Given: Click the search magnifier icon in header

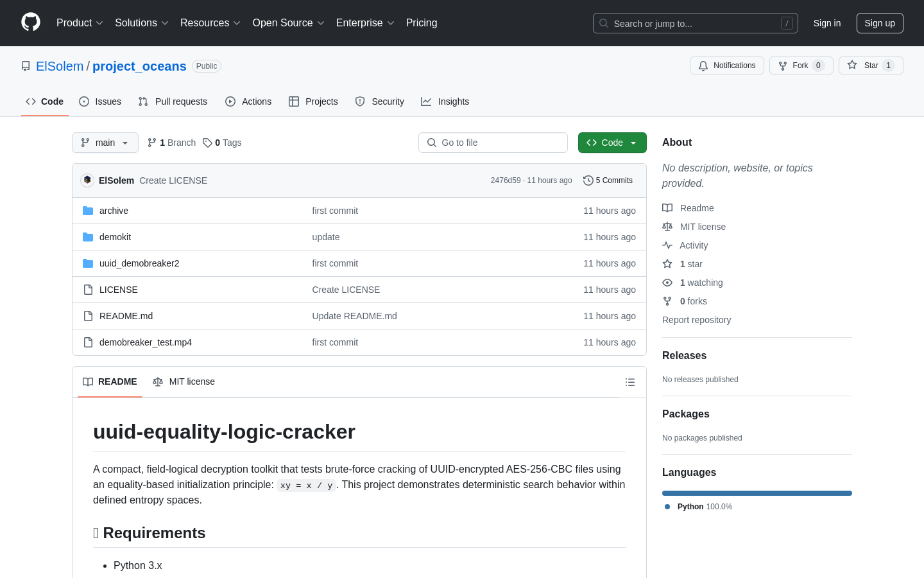Looking at the screenshot, I should tap(604, 23).
